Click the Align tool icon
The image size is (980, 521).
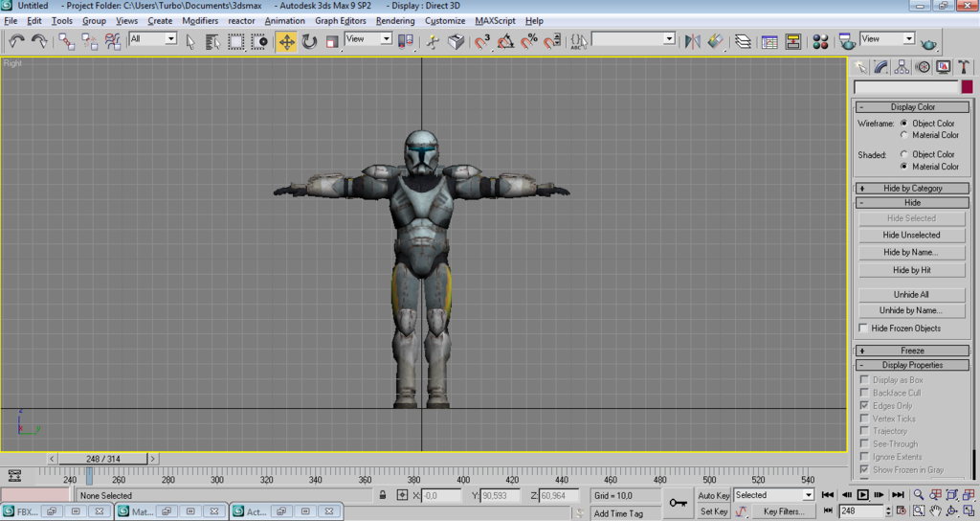716,42
